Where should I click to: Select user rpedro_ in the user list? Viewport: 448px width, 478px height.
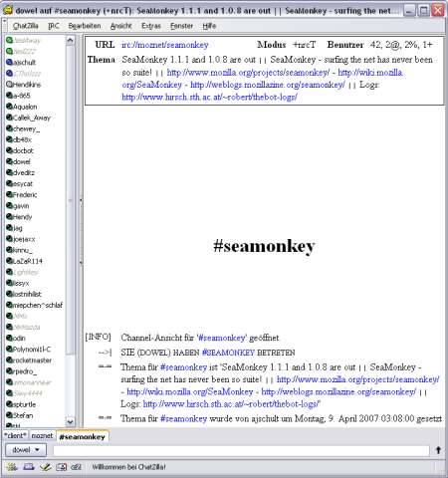[x=25, y=371]
